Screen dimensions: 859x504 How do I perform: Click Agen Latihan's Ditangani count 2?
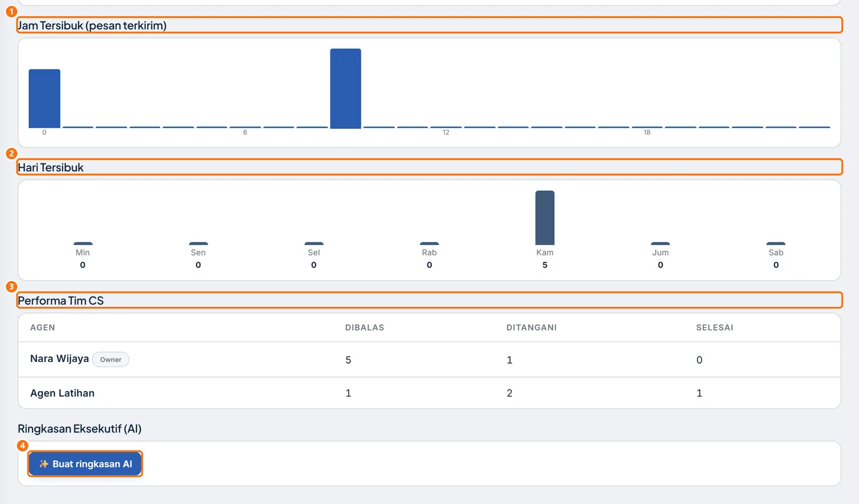(x=510, y=393)
